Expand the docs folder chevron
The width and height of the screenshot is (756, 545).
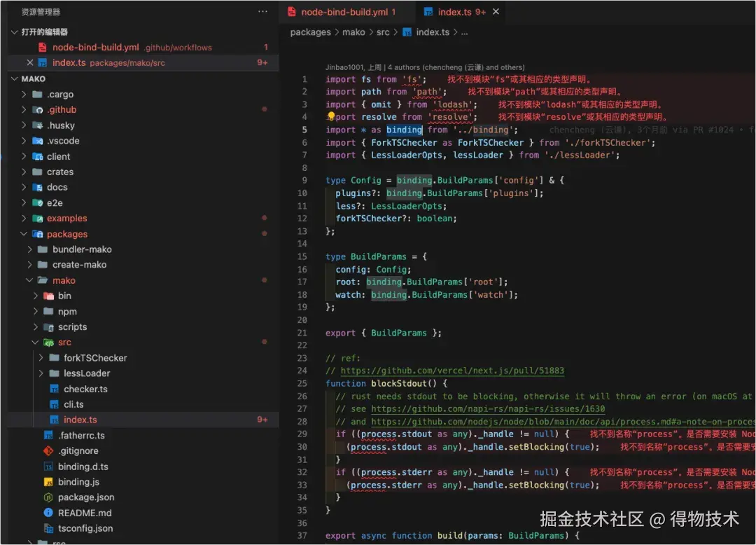point(24,187)
